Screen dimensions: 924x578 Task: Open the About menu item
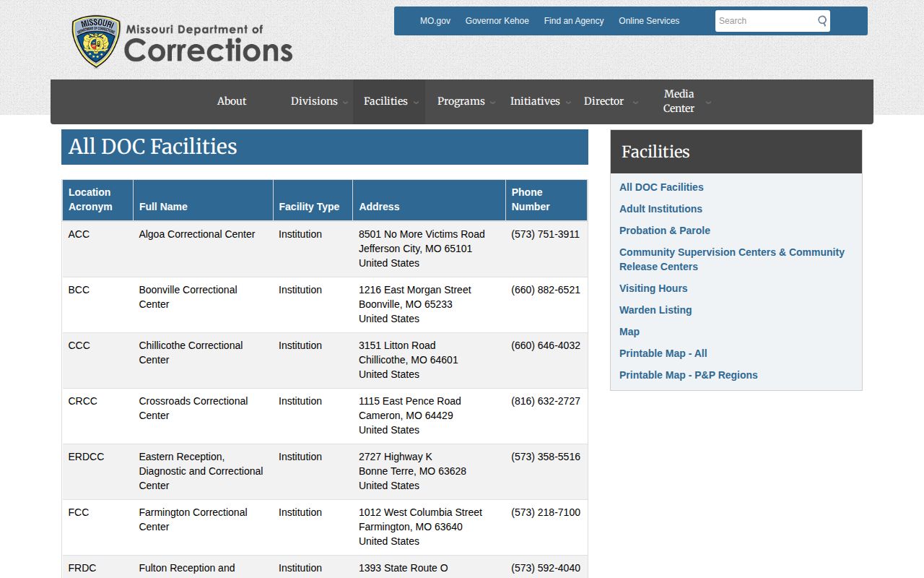(x=232, y=101)
